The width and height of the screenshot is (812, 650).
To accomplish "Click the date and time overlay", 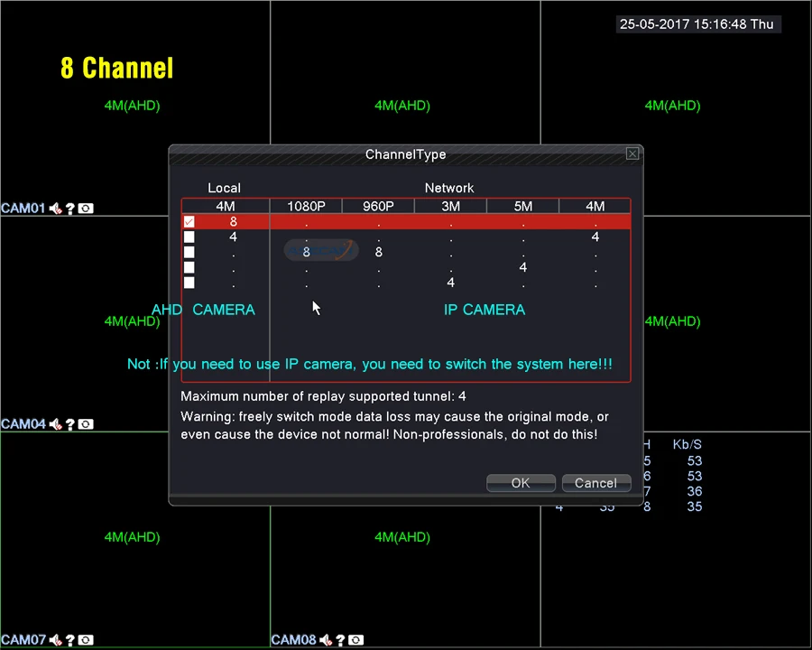I will coord(697,24).
